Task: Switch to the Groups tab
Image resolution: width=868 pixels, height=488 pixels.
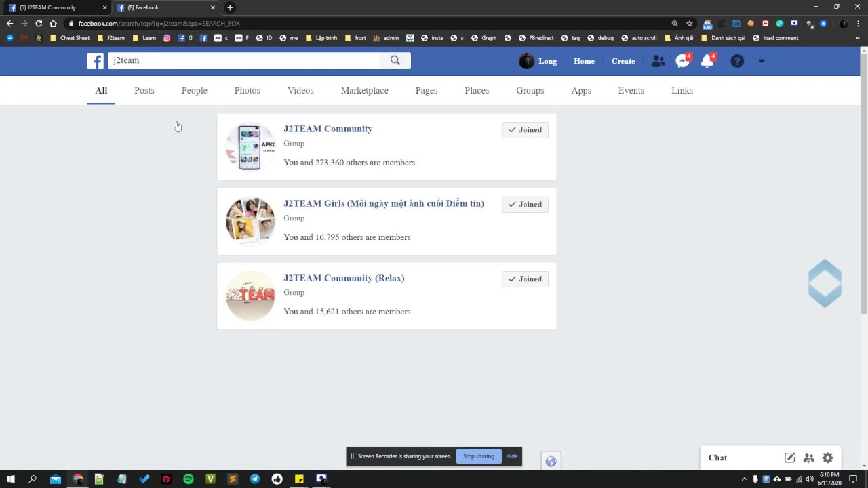Action: (x=530, y=90)
